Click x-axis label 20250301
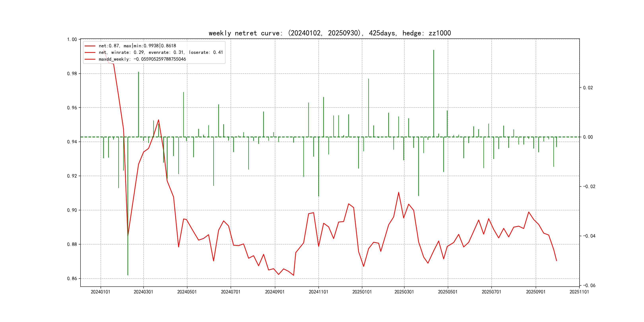 [404, 292]
